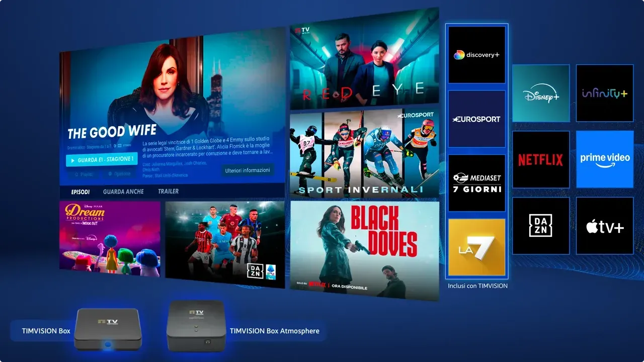
Task: Click the TIMVISION Box device
Action: 108,329
